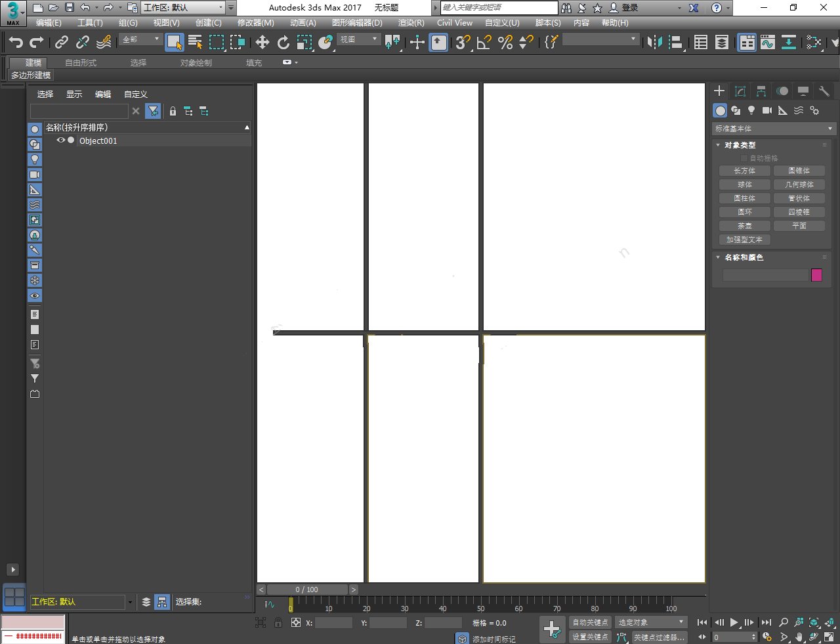Activate Select and Scale tool

point(304,43)
